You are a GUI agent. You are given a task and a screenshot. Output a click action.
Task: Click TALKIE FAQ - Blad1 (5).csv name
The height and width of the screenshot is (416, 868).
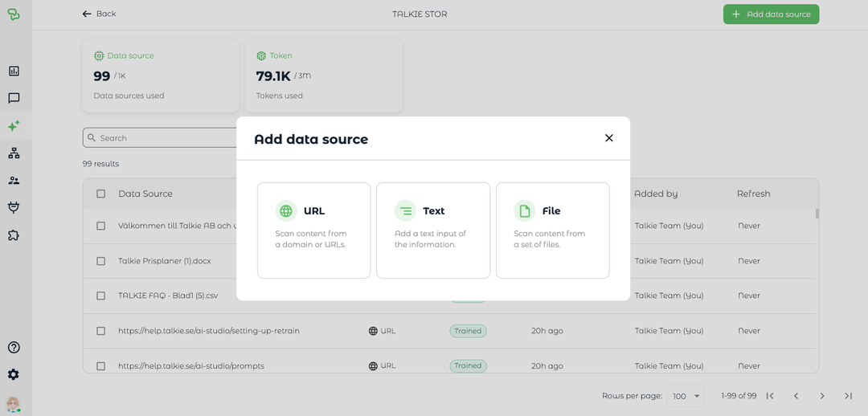pos(168,296)
